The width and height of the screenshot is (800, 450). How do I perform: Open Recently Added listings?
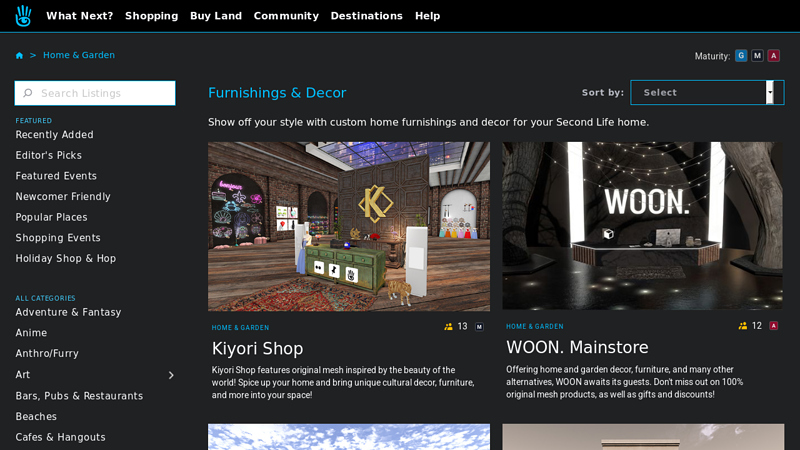pos(55,135)
